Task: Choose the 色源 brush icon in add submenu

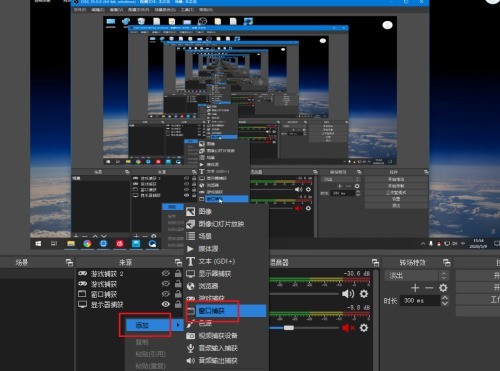Action: pos(190,323)
